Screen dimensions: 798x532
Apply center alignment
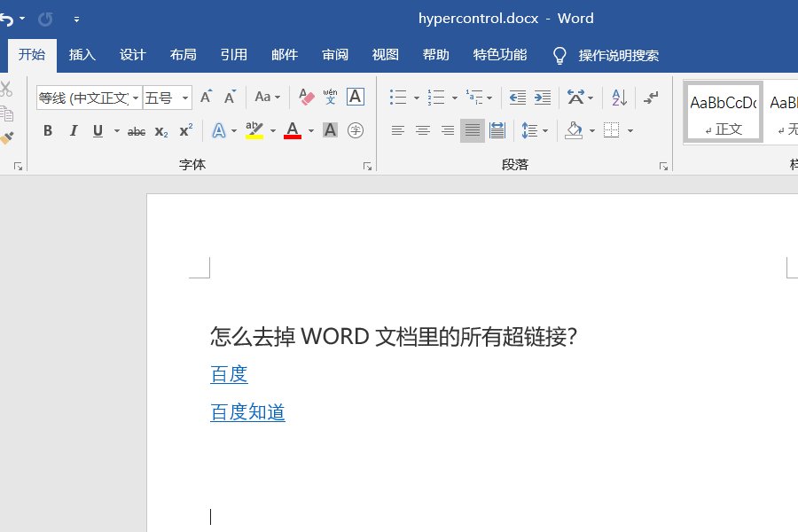tap(422, 130)
